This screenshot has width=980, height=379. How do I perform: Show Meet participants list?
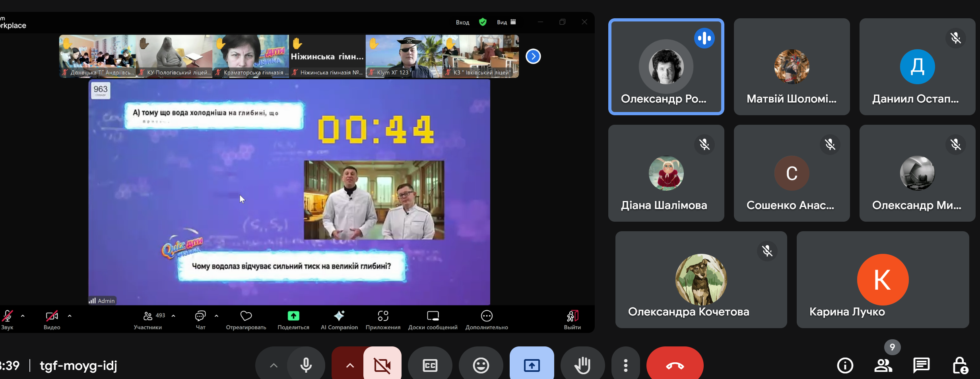point(883,365)
